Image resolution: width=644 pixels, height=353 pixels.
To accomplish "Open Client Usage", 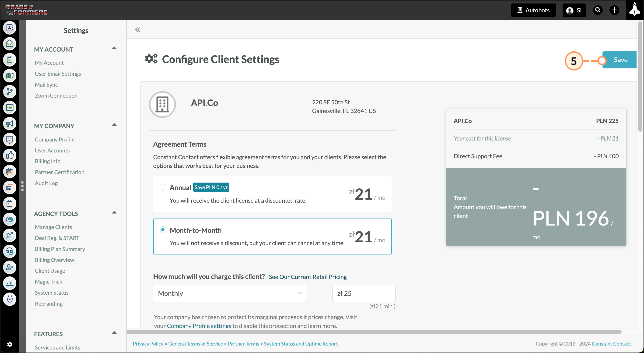I will [50, 271].
